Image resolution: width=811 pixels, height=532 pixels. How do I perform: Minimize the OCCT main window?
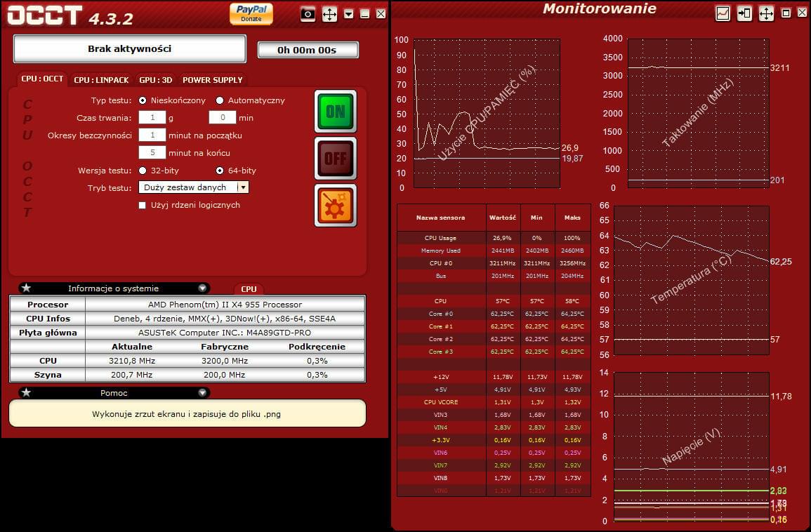point(364,14)
